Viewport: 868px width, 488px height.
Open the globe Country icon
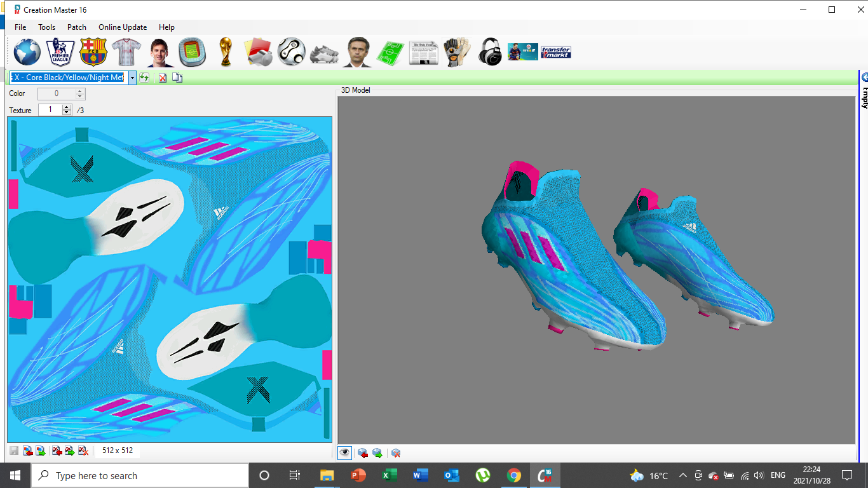tap(27, 52)
